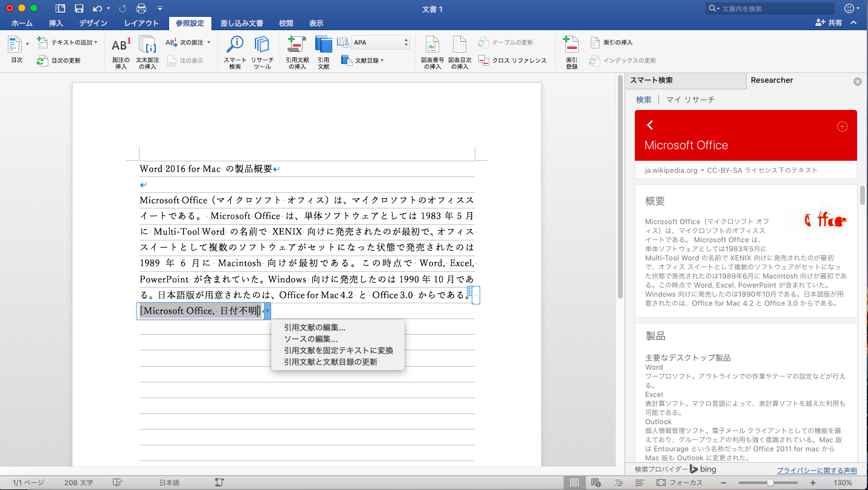
Task: Switch to the 差し込み文書 ribbon tab
Action: pyautogui.click(x=241, y=24)
